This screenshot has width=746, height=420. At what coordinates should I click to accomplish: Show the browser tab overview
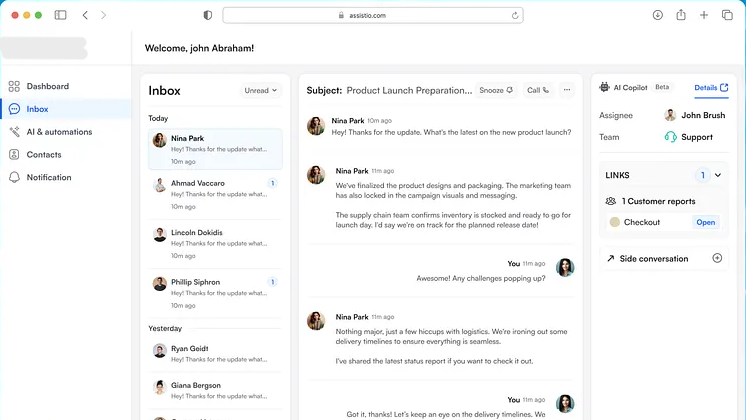(x=727, y=15)
